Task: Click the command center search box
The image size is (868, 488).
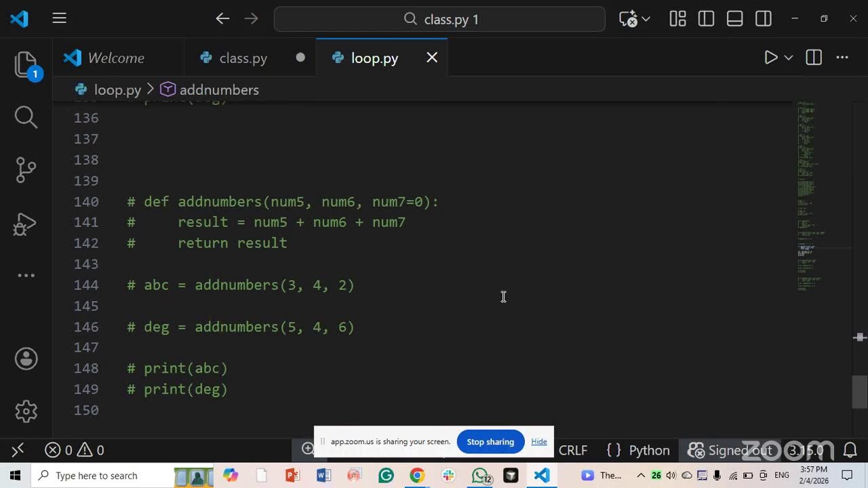Action: click(439, 19)
